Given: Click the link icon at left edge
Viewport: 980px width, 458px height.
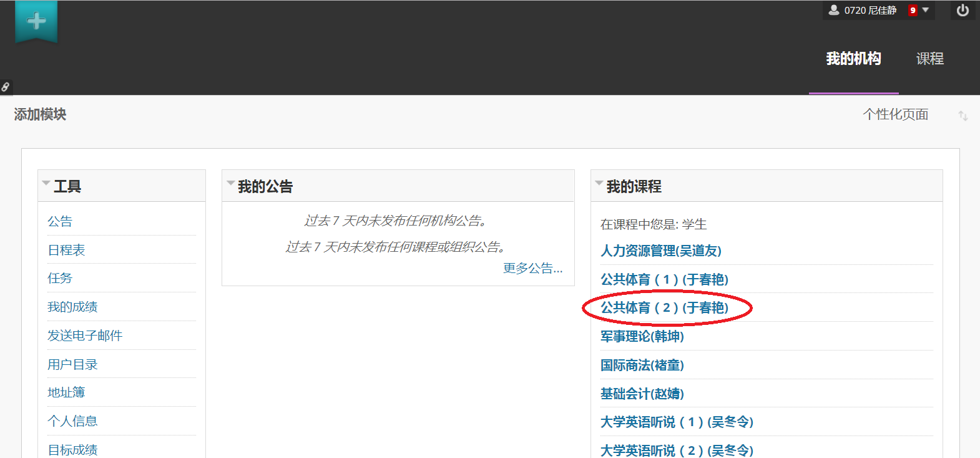Looking at the screenshot, I should pos(6,87).
